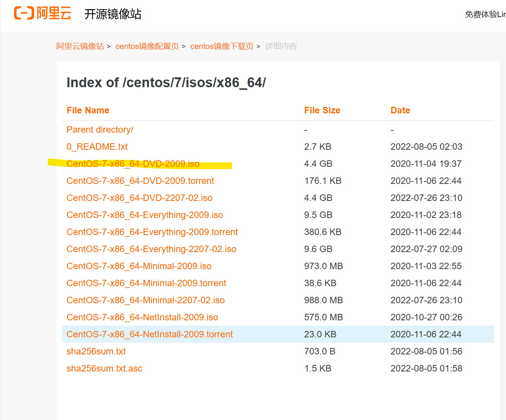Image resolution: width=506 pixels, height=420 pixels.
Task: Select the 9.6 GB size cell
Action: tap(318, 249)
